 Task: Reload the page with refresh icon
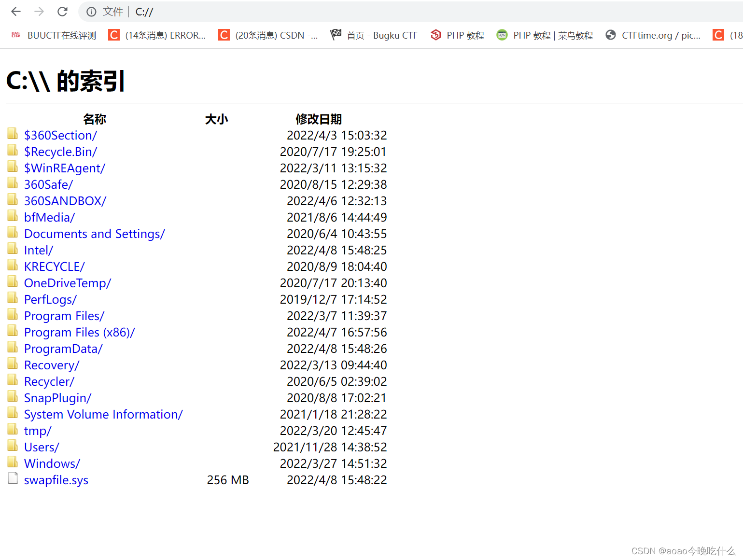(62, 12)
